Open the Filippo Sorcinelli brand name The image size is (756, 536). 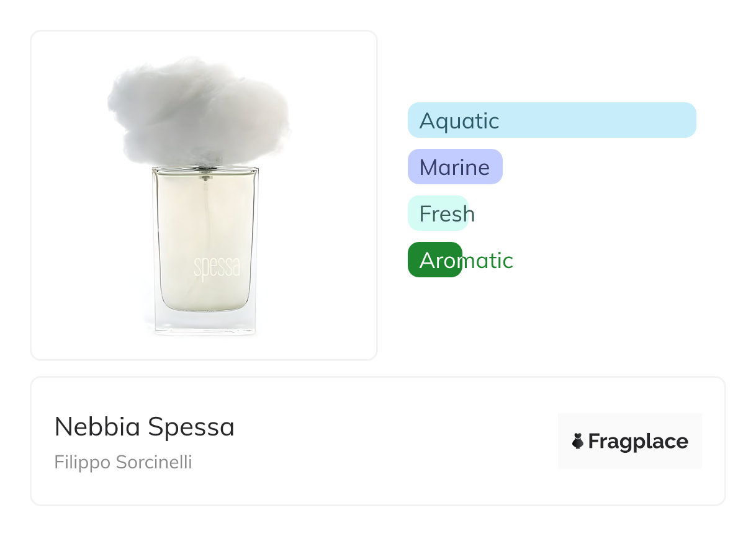tap(123, 463)
